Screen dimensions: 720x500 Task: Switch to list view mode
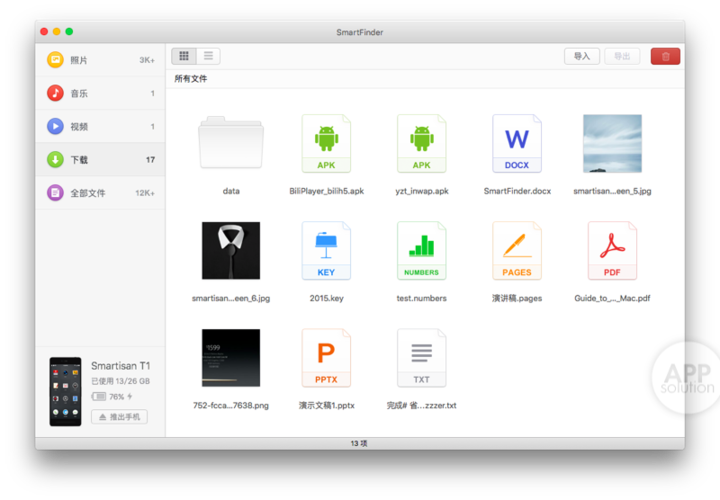tap(208, 56)
